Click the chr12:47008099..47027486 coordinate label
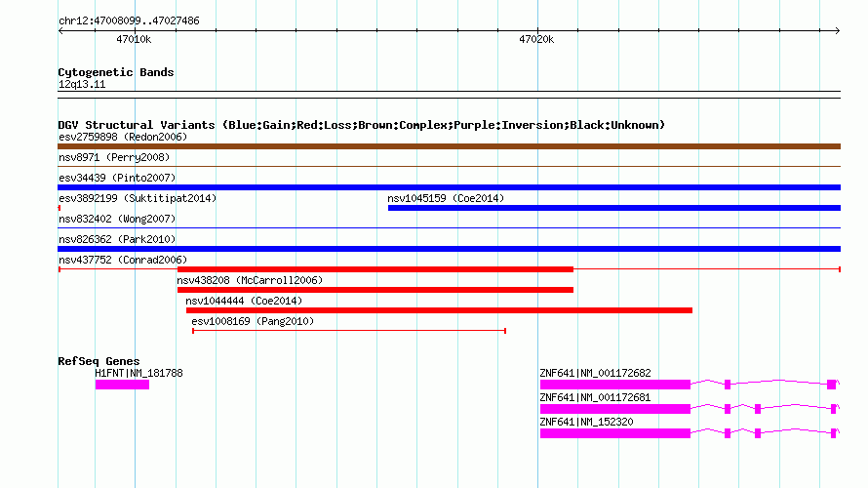This screenshot has height=488, width=868. pos(129,21)
